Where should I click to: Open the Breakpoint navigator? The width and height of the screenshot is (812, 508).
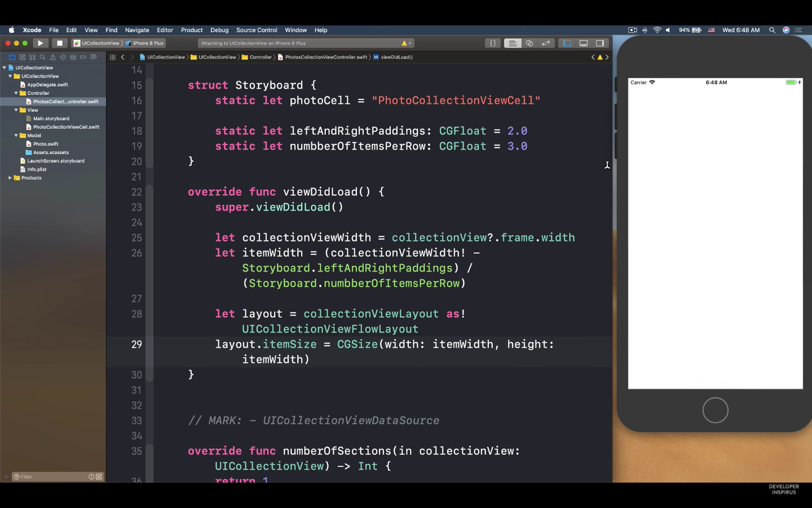(83, 57)
